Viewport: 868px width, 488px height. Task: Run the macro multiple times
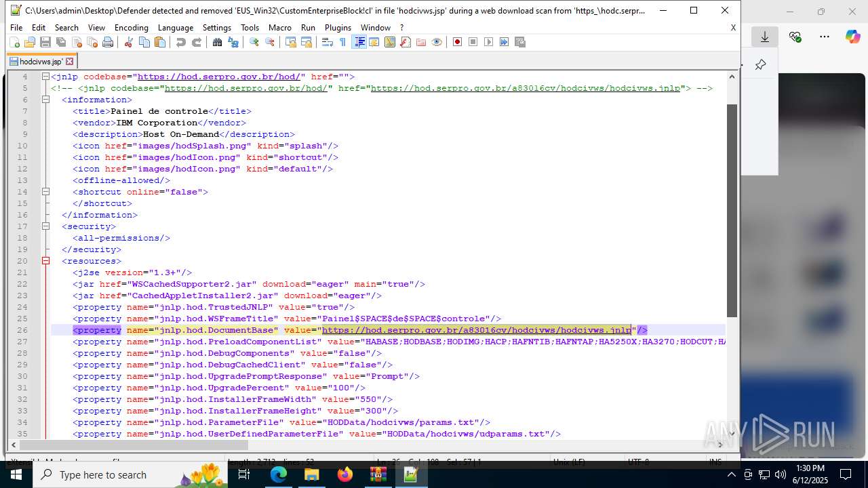click(x=505, y=42)
